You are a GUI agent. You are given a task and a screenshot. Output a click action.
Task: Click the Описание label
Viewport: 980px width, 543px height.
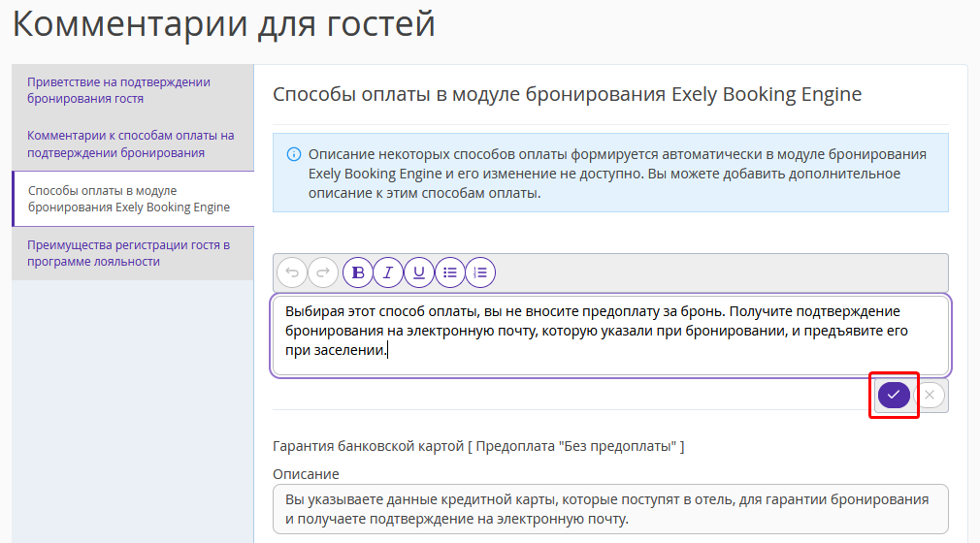[306, 474]
